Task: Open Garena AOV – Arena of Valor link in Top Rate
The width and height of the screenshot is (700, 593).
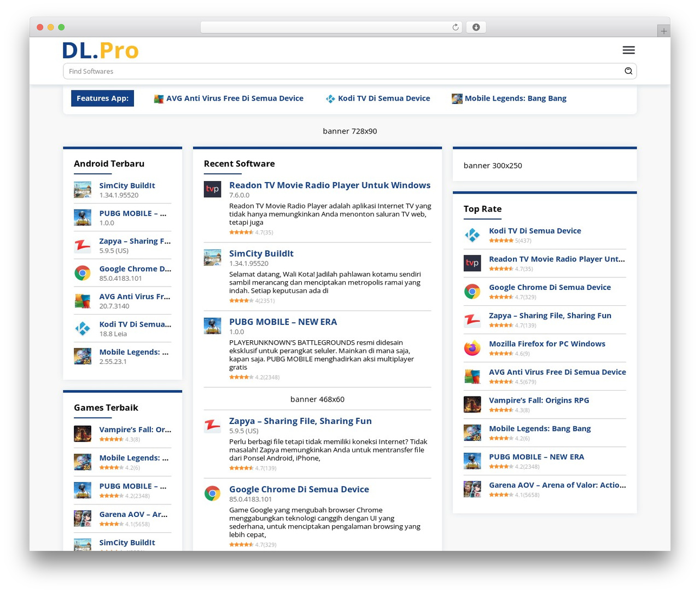Action: pos(557,485)
